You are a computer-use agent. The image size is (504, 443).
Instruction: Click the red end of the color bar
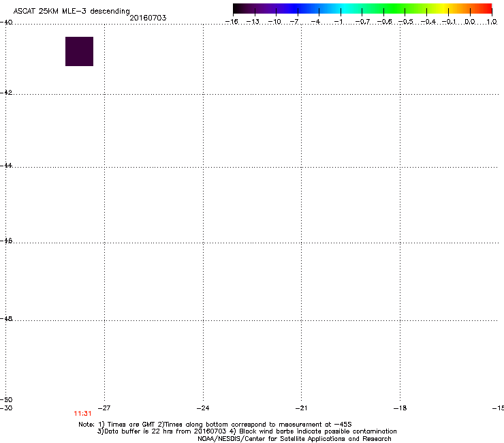487,8
